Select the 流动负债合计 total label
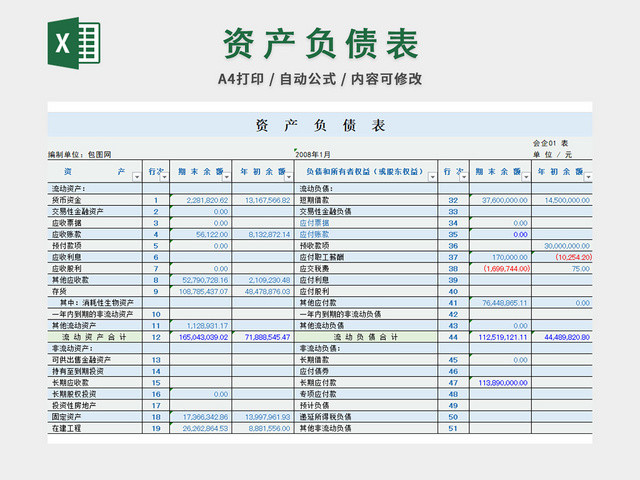The height and width of the screenshot is (480, 640). (366, 337)
